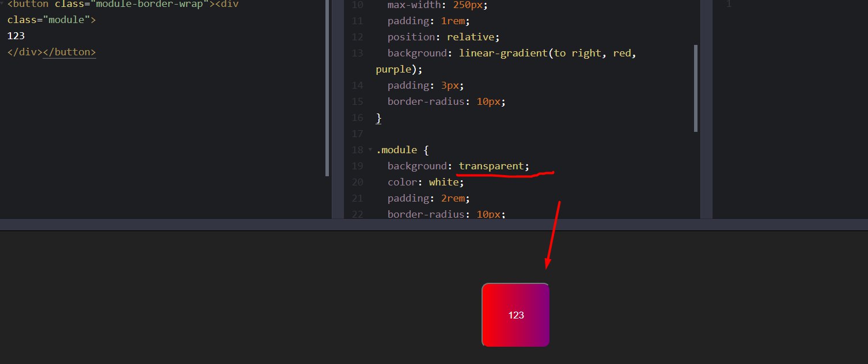The height and width of the screenshot is (364, 868).
Task: Click the closing "</div></button>" HTML line
Action: [x=51, y=52]
